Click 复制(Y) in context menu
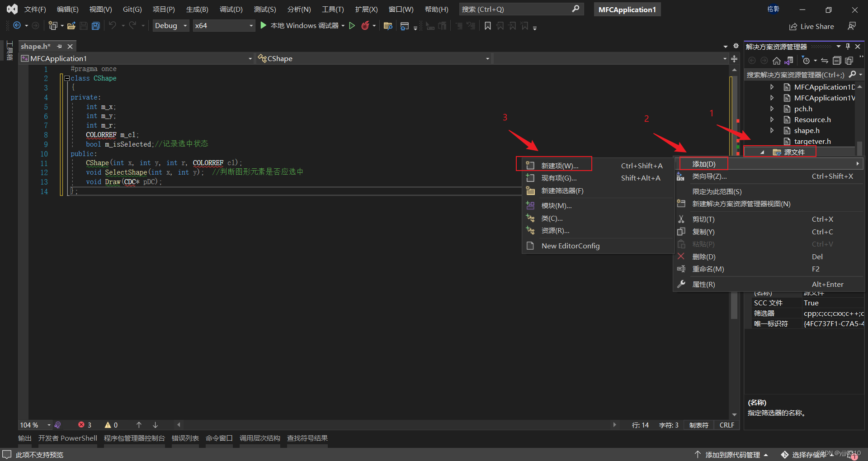 coord(769,232)
